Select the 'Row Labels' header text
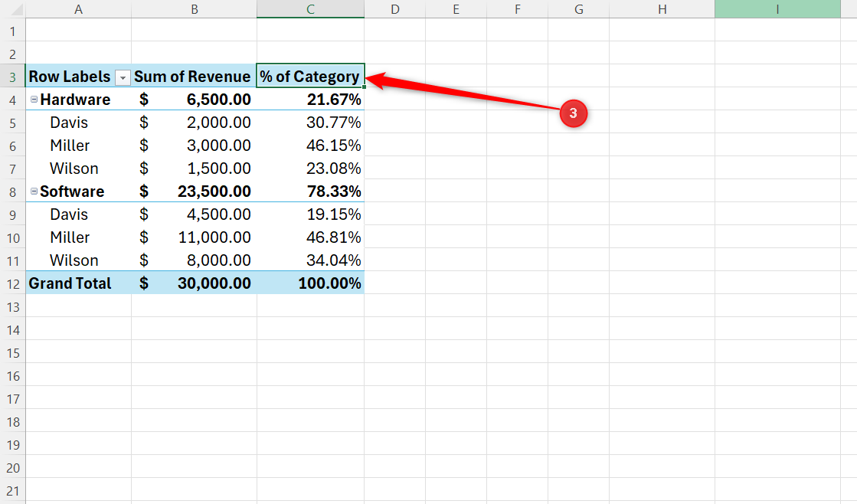857x504 pixels. [x=70, y=77]
